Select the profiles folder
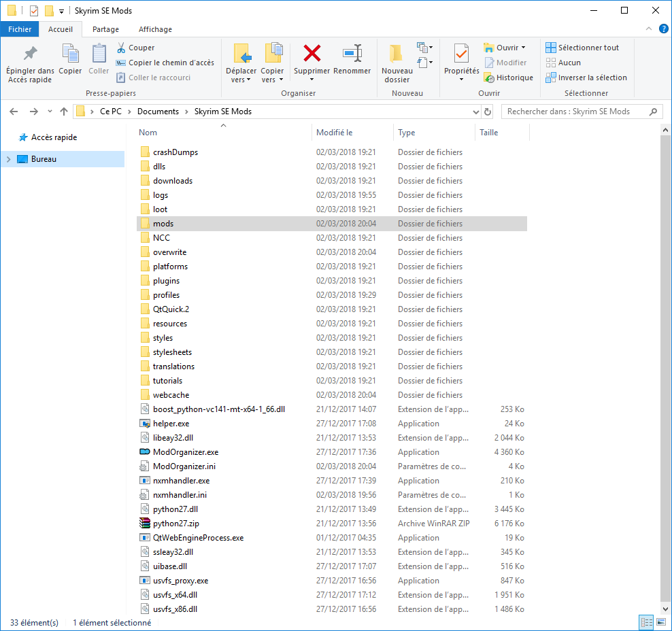The height and width of the screenshot is (631, 672). (332, 294)
